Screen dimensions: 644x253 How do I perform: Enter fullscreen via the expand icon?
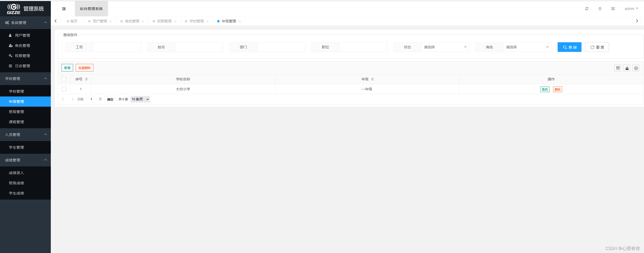click(x=613, y=8)
